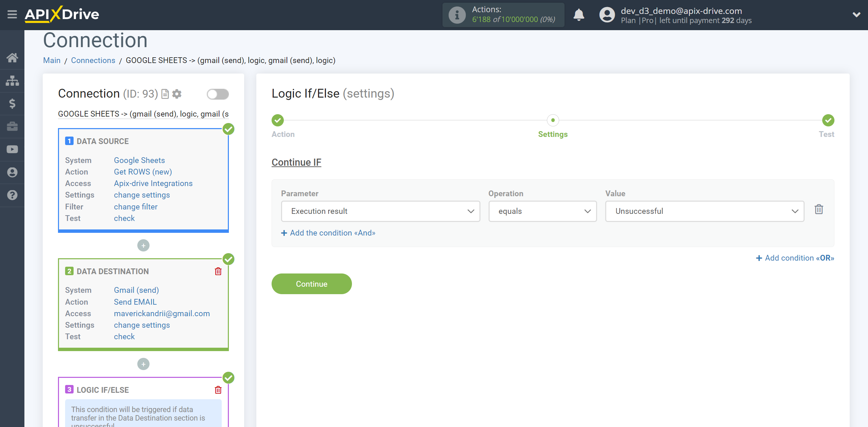Expand the Value Unsuccessful dropdown

tap(795, 211)
